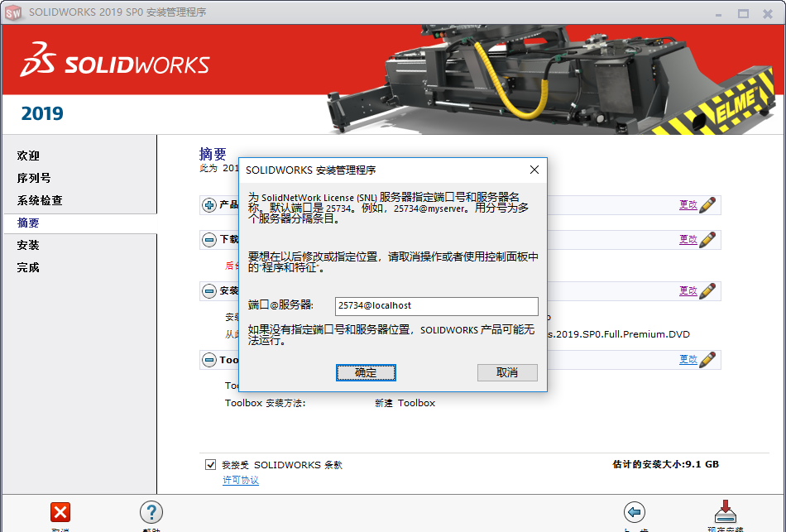
Task: Open the 许可协议 link
Action: [x=241, y=481]
